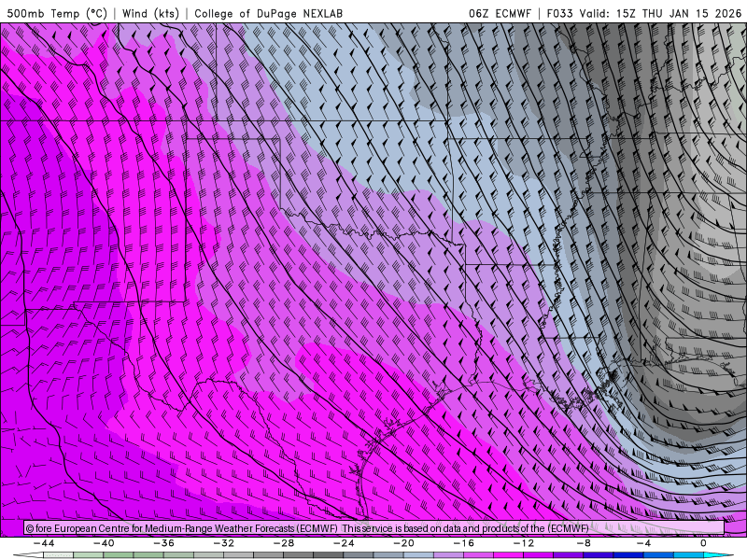747x560 pixels.
Task: Click the 0 colorbar scale label
Action: [x=703, y=543]
